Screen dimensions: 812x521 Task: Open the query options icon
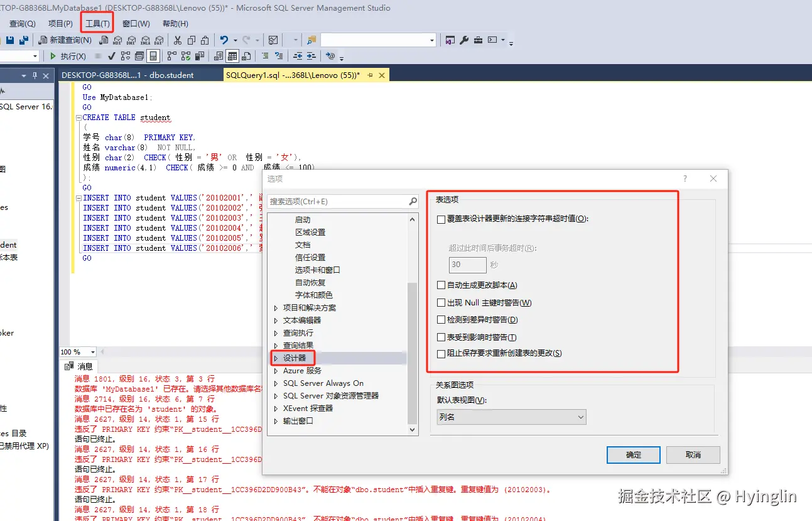click(139, 56)
